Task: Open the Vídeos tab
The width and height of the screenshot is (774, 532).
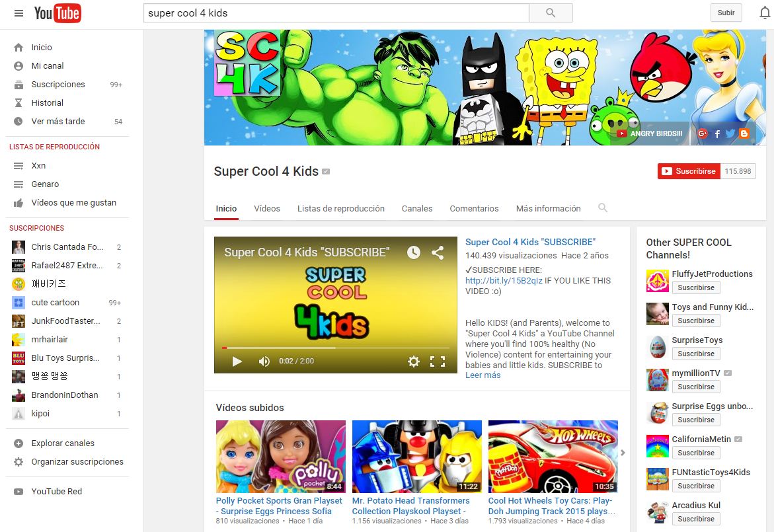Action: 267,209
